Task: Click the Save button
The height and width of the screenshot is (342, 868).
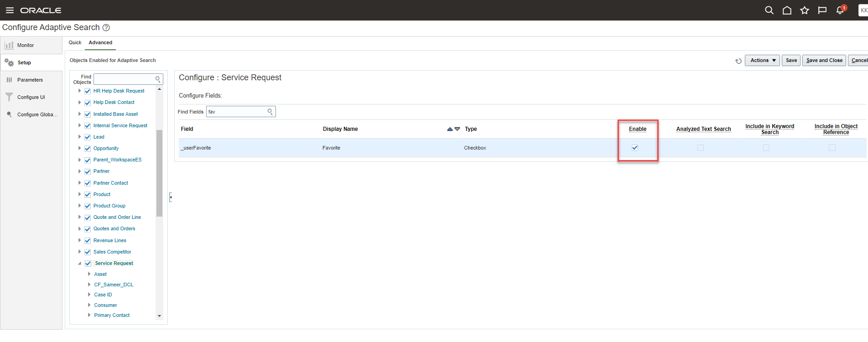Action: tap(791, 60)
